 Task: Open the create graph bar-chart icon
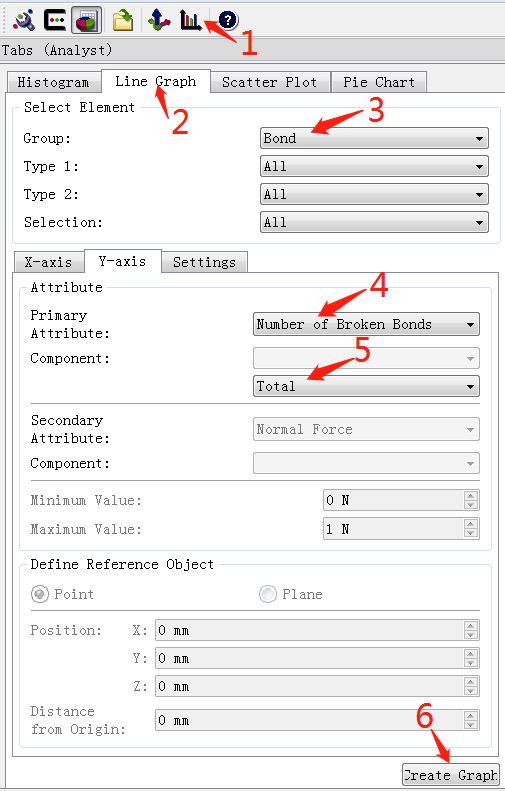[x=191, y=20]
